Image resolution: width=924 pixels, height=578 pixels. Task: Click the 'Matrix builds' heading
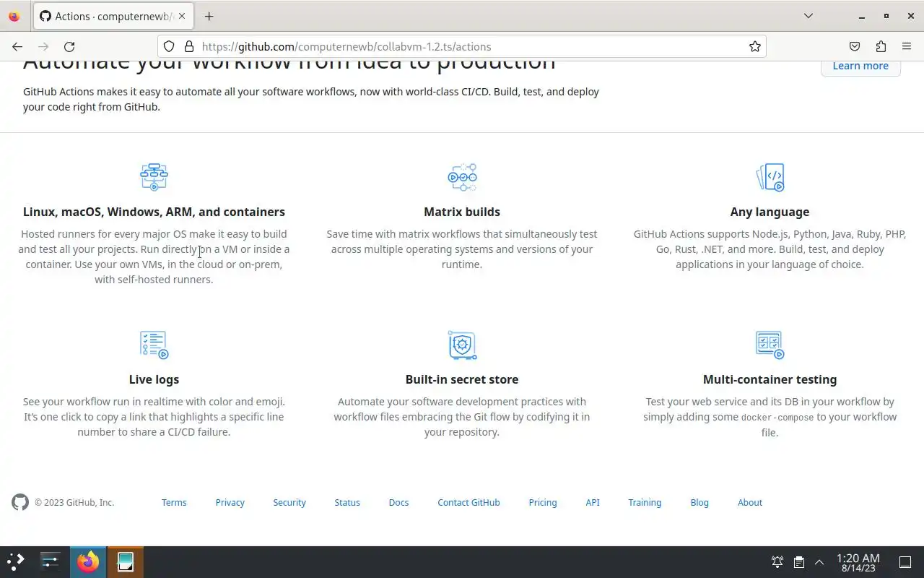tap(462, 212)
